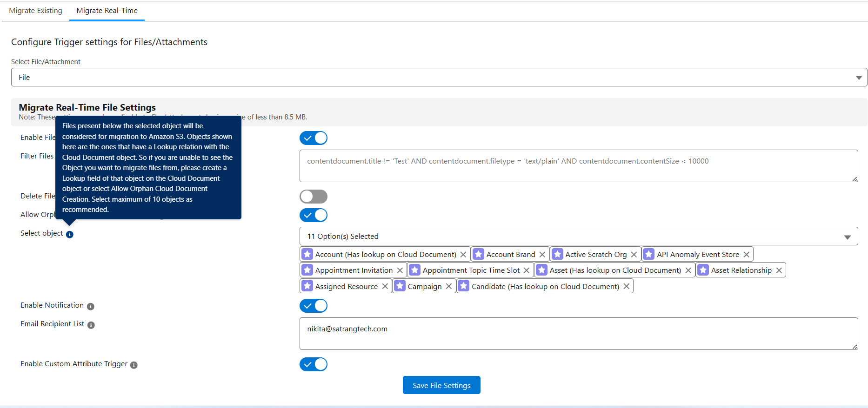Remove the Asset Relationship pill
The height and width of the screenshot is (408, 868).
[779, 270]
